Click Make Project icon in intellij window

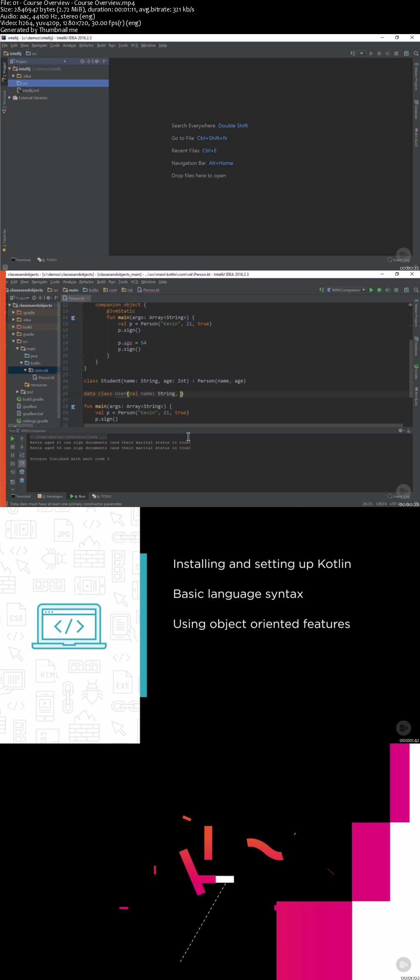point(353,53)
